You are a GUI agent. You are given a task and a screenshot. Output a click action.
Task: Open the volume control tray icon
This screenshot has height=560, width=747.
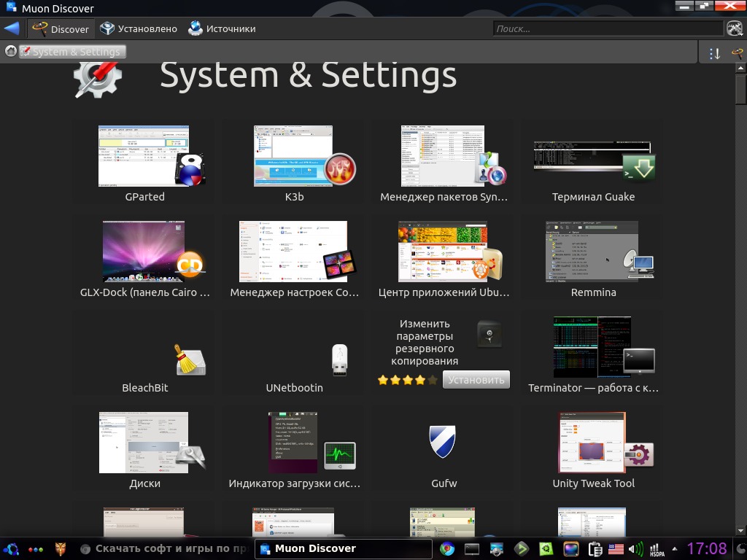tap(635, 549)
